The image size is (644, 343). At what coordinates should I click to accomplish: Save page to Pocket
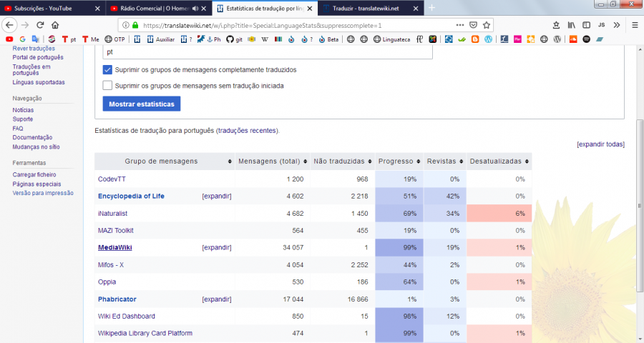473,26
